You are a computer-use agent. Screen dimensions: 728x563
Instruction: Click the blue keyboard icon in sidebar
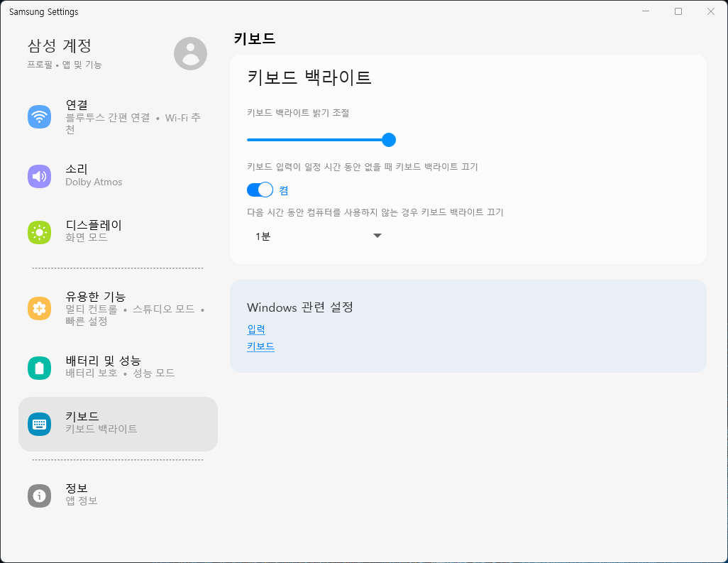click(39, 424)
